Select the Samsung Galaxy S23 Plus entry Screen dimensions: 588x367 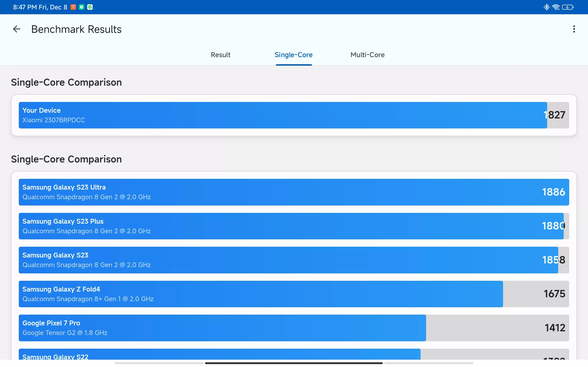pos(294,226)
